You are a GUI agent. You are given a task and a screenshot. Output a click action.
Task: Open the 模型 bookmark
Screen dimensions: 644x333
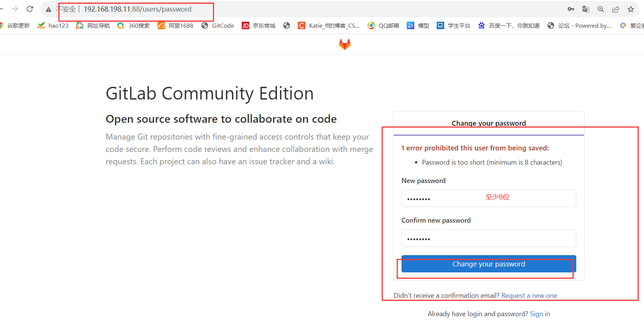point(418,25)
